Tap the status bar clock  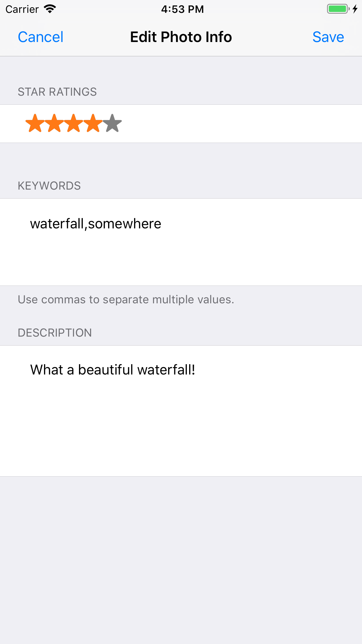click(x=182, y=9)
